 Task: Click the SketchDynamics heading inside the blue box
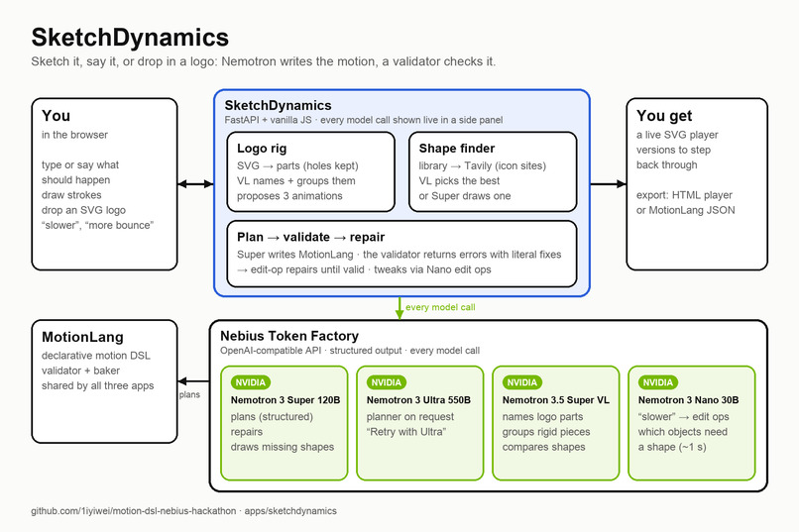click(x=278, y=105)
